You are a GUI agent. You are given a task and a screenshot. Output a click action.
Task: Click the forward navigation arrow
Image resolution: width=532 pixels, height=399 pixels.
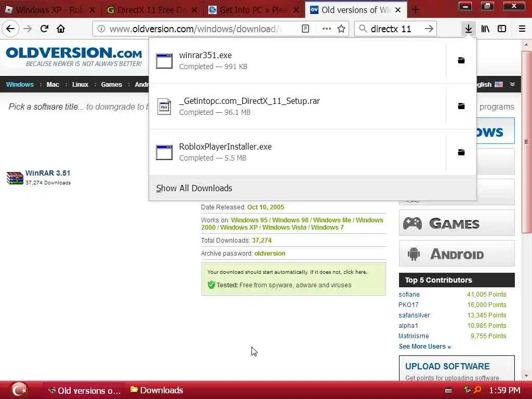pos(28,29)
